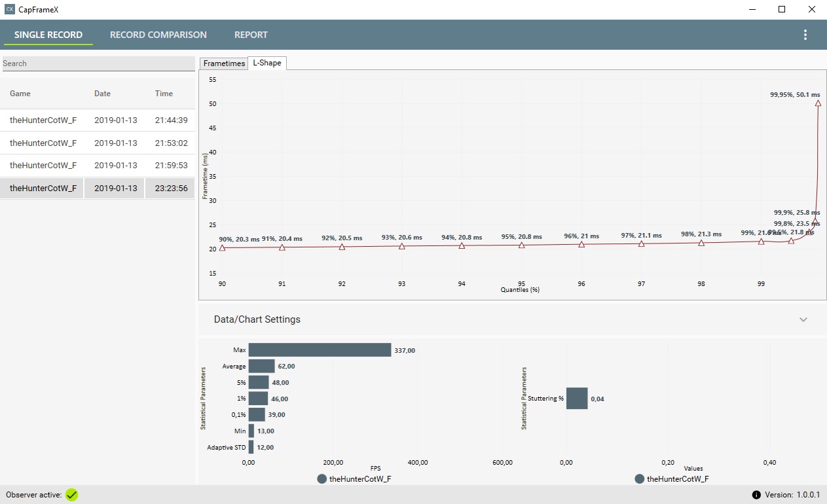This screenshot has height=504, width=827.
Task: Open the Record Comparison view
Action: (158, 35)
